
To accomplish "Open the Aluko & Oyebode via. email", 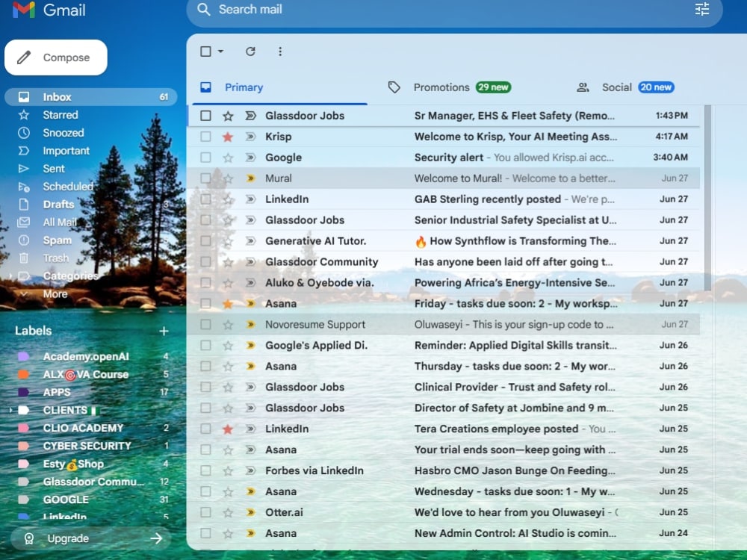I will click(443, 283).
